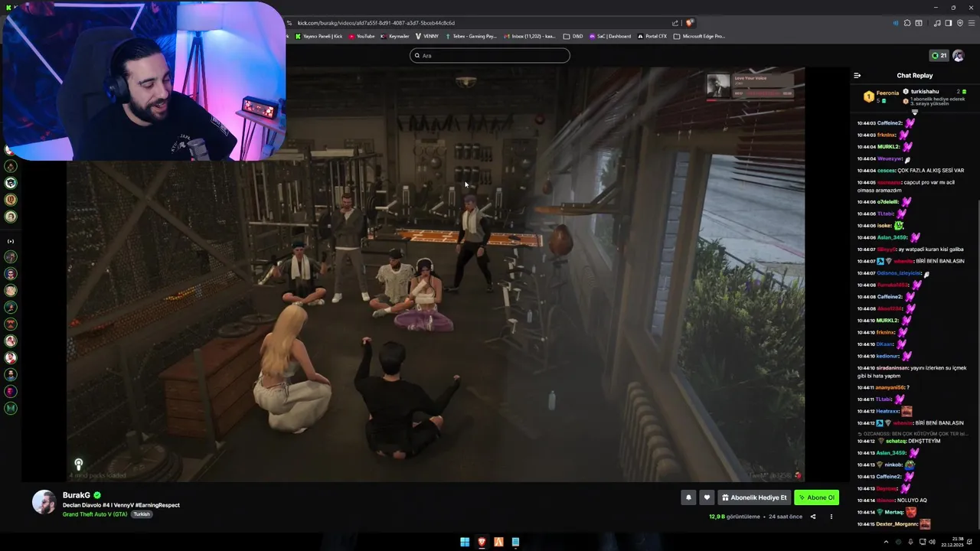Click the Feeronia top gifter entry
This screenshot has width=980, height=551.
[x=880, y=96]
